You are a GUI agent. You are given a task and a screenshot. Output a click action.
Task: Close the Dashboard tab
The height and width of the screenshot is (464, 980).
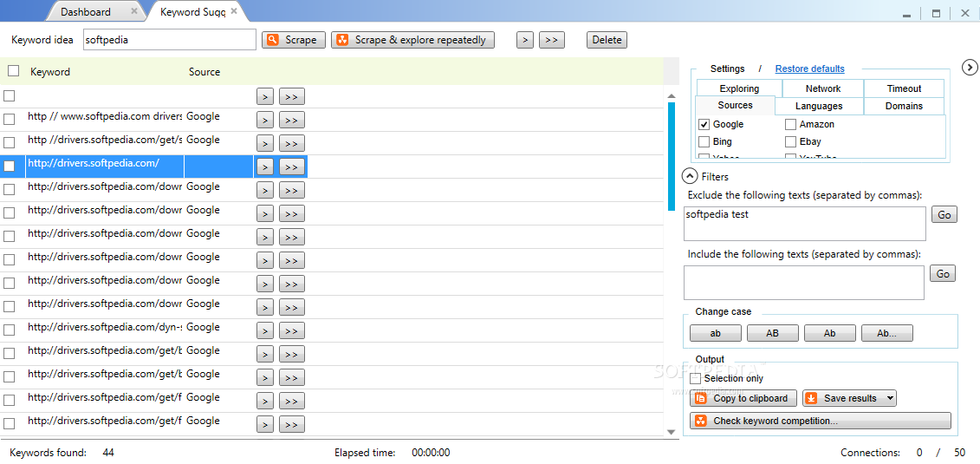coord(134,11)
